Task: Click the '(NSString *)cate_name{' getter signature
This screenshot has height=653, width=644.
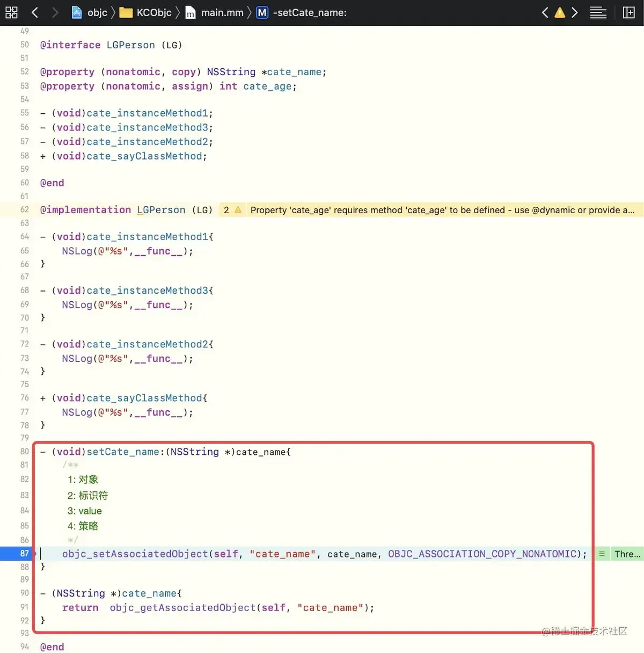Action: tap(111, 593)
